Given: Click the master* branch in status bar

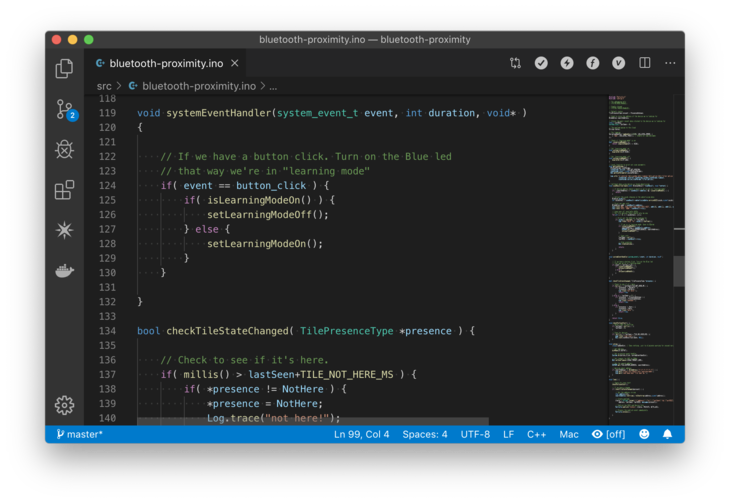Looking at the screenshot, I should 79,434.
